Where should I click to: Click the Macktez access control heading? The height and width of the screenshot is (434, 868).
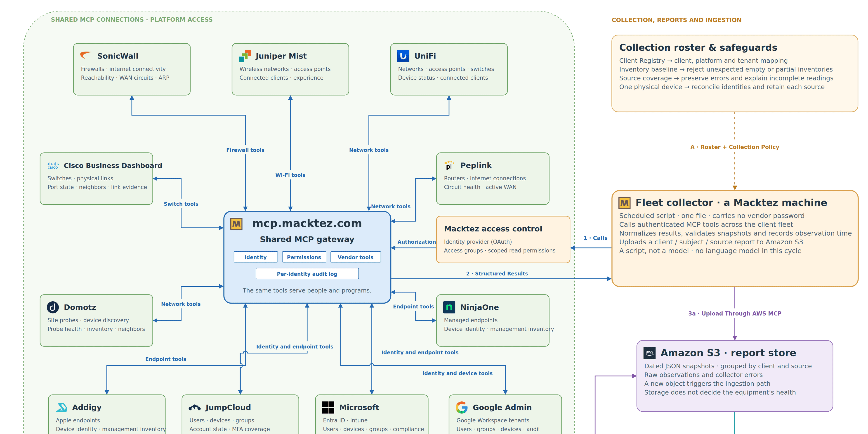493,229
